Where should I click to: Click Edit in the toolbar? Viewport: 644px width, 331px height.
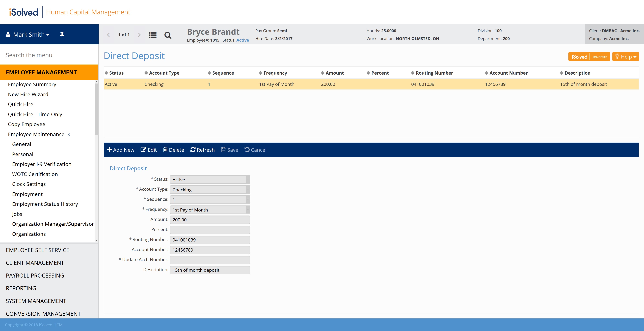(148, 150)
